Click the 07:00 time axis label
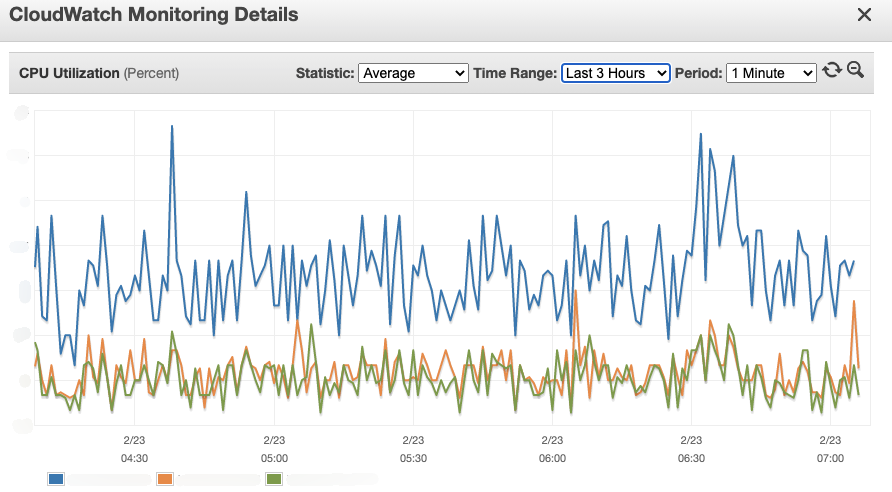The height and width of the screenshot is (492, 892). 830,458
